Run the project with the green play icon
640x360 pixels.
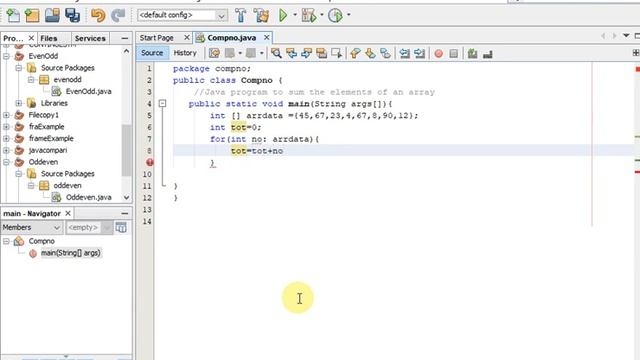tap(283, 16)
